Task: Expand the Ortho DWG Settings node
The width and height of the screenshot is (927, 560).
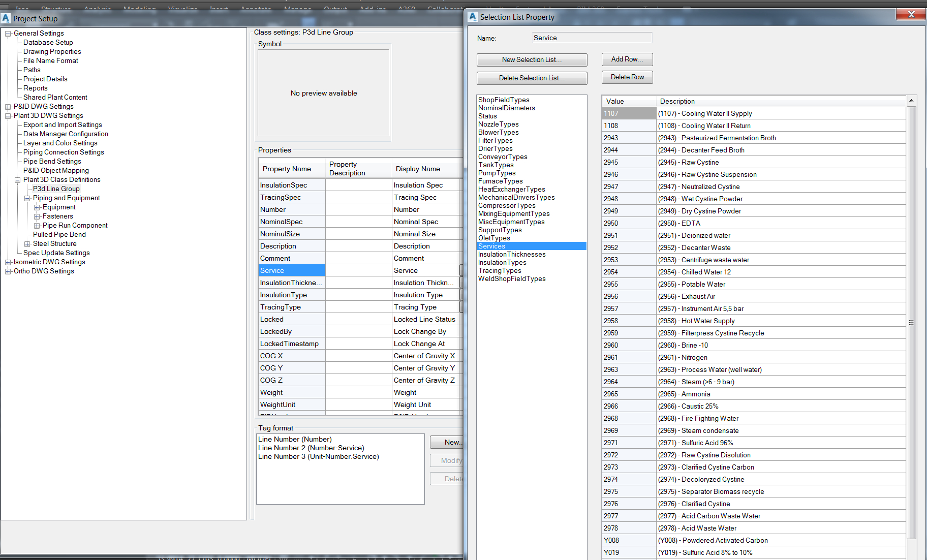Action: click(x=8, y=271)
